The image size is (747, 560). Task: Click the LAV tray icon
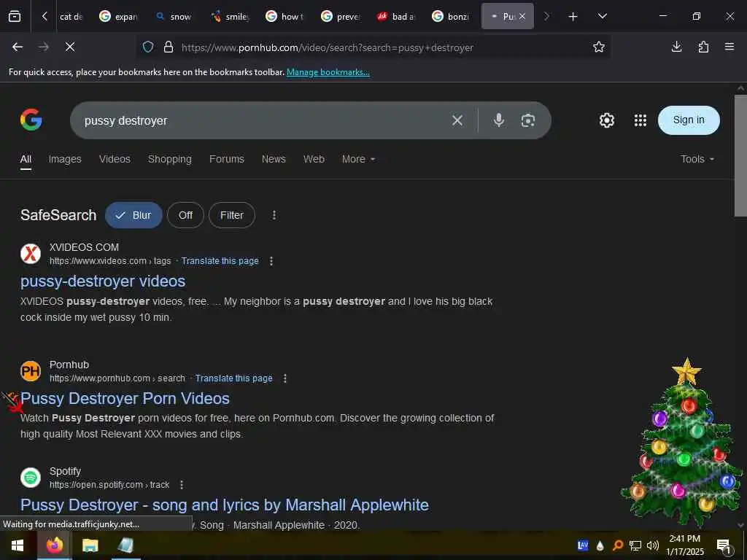coord(583,545)
